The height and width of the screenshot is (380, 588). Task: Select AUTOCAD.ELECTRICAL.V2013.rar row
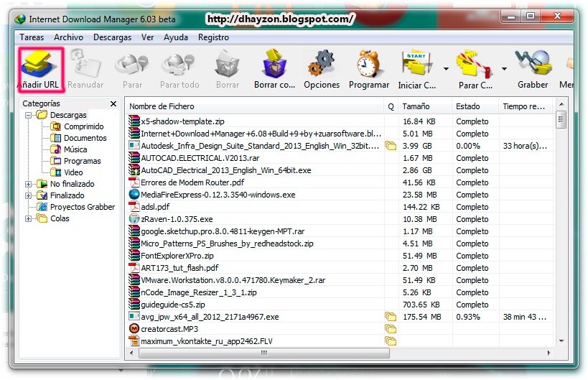pos(340,158)
